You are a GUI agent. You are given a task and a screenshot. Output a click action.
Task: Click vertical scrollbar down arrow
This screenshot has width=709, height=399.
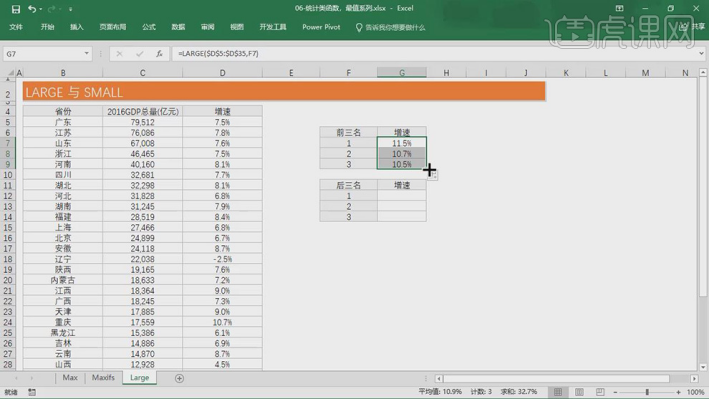703,367
